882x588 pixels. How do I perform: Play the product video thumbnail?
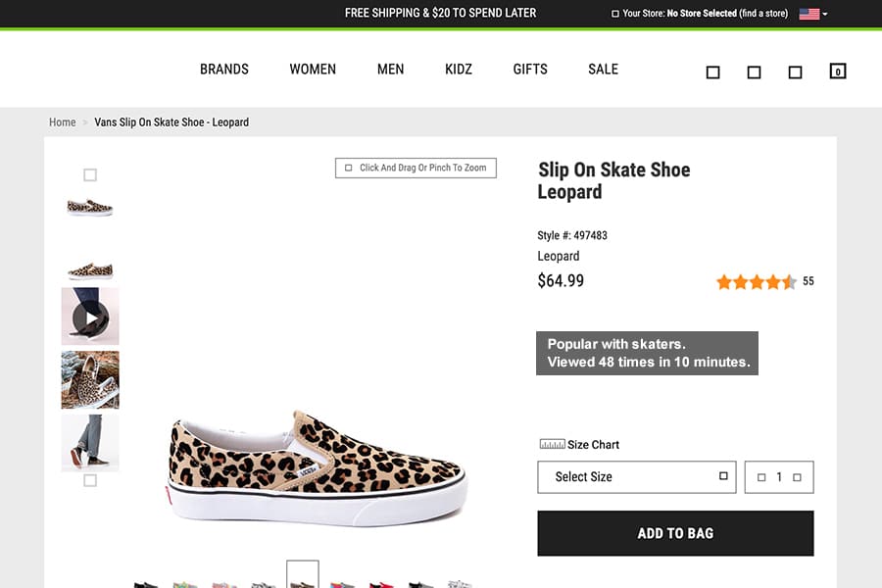point(90,317)
